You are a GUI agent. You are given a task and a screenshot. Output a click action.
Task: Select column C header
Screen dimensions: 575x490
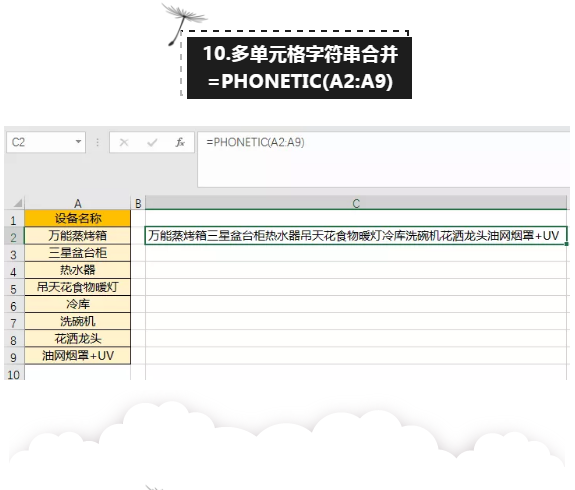[x=356, y=203]
